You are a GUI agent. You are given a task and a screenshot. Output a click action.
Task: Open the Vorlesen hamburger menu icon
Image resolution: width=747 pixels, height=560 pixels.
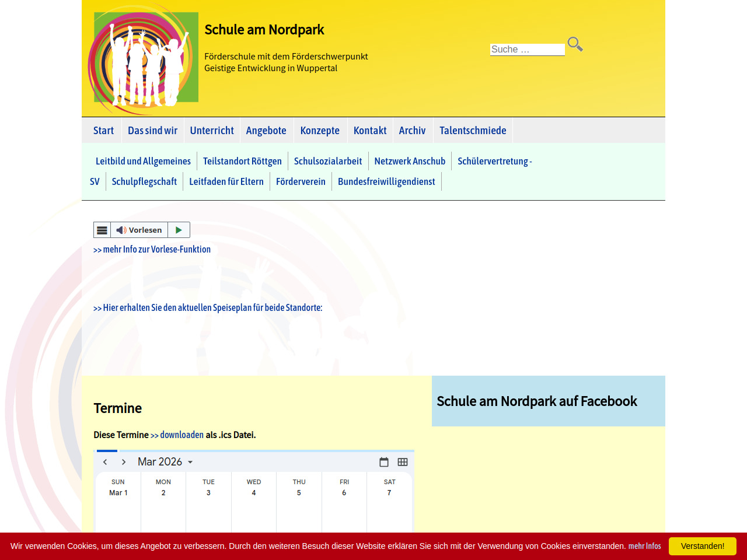coord(102,230)
